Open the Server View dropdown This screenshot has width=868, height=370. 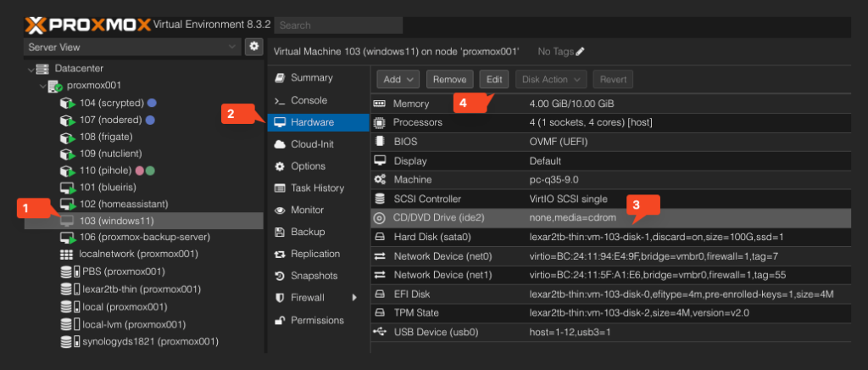click(x=132, y=47)
